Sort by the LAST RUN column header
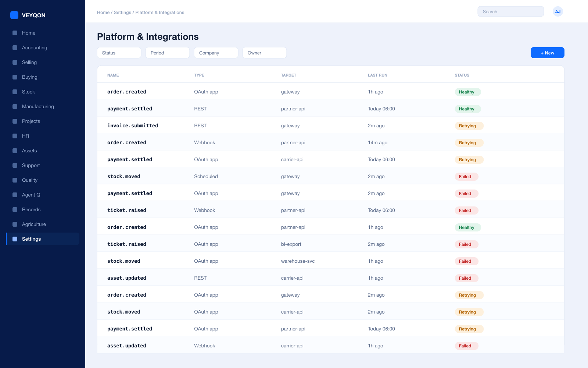The height and width of the screenshot is (368, 588). click(x=377, y=75)
